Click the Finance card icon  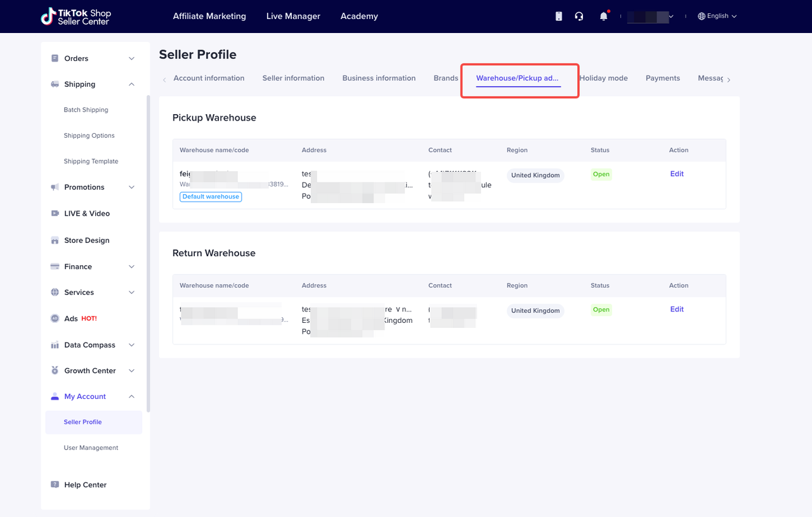click(55, 267)
